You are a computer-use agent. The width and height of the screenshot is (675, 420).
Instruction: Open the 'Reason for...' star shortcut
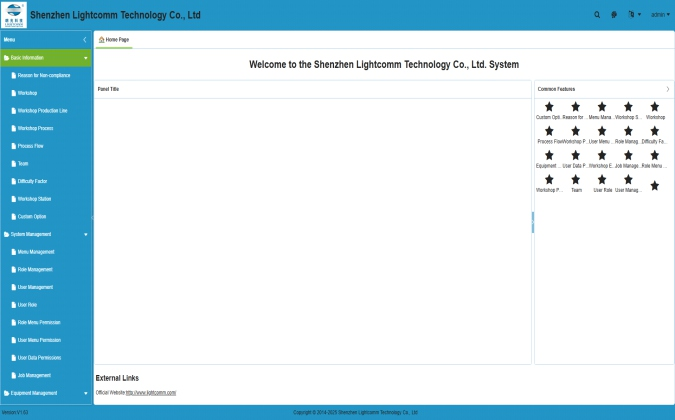click(575, 111)
